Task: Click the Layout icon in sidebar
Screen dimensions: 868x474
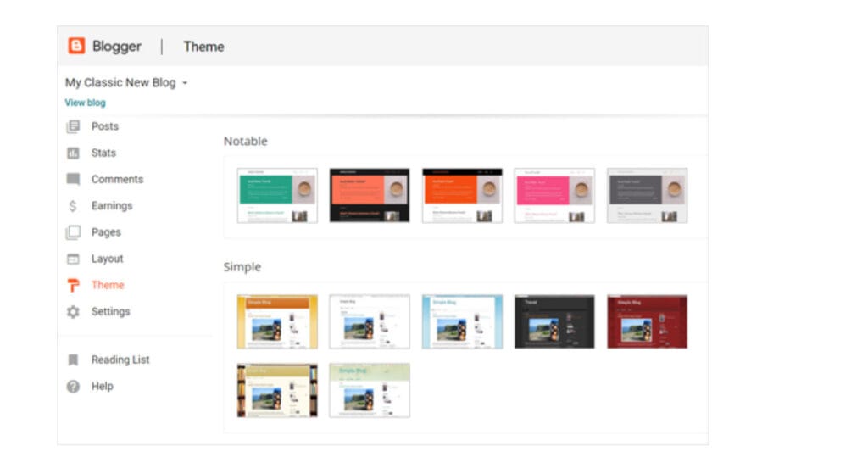Action: pos(73,259)
